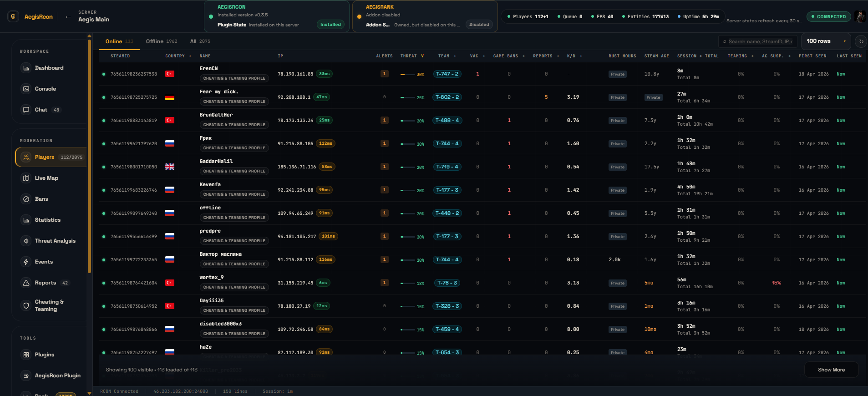The width and height of the screenshot is (868, 396).
Task: Click the 15% AC suspicion value
Action: 776,283
